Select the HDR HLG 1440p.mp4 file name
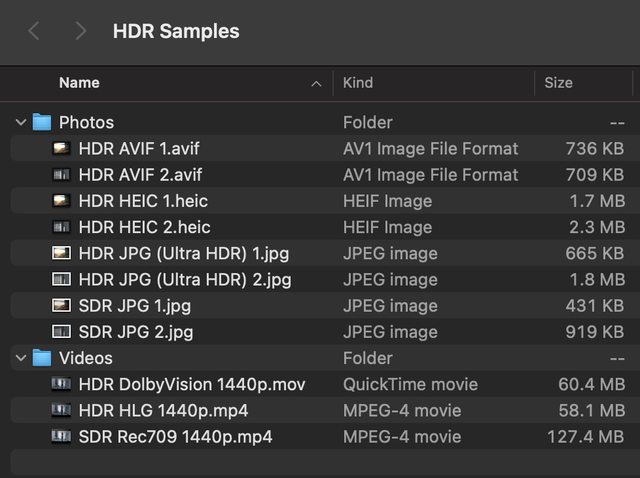 (163, 411)
